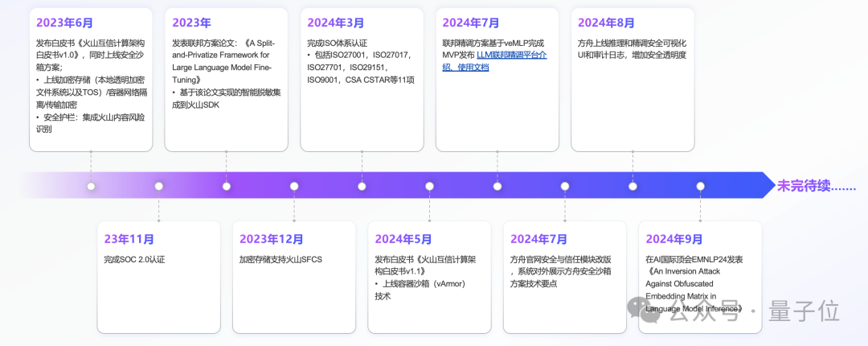Click the 加密存储支持火山SFCS text
The width and height of the screenshot is (868, 346).
[x=280, y=259]
